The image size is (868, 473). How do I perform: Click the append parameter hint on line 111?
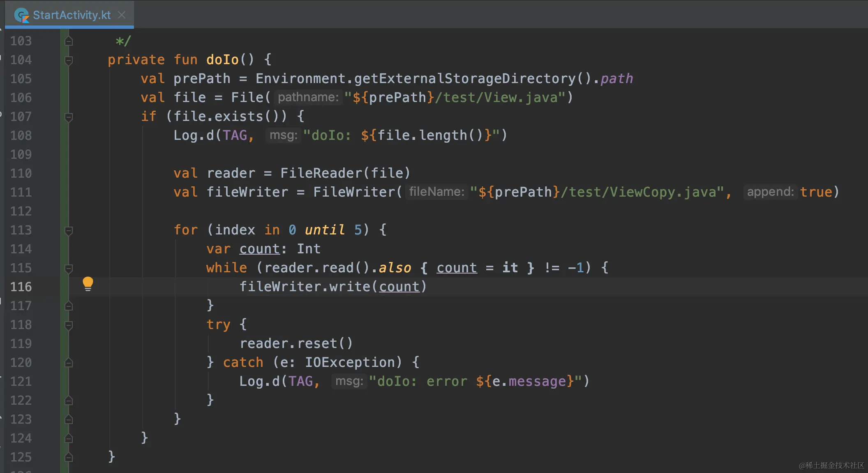click(770, 192)
